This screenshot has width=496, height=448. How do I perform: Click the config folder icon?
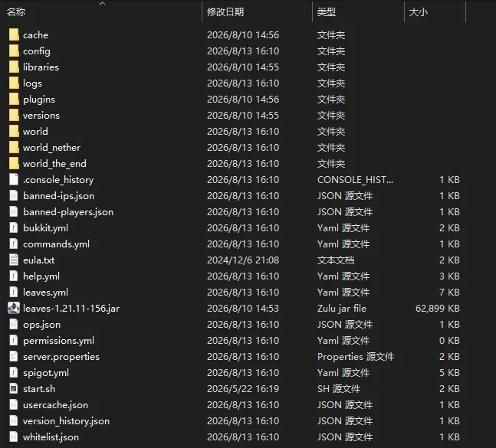[x=14, y=51]
